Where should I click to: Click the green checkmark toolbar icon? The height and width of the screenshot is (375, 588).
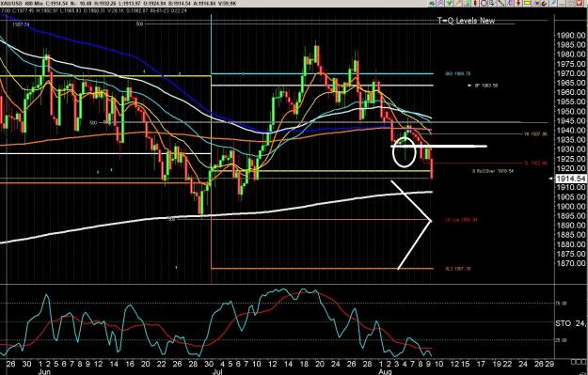point(449,4)
